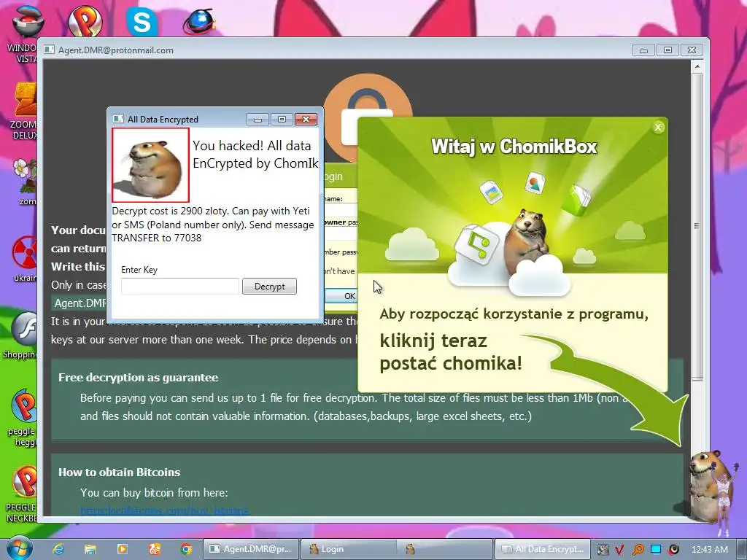
Task: Switch to All Data Encrypt... taskbar window
Action: coord(543,549)
